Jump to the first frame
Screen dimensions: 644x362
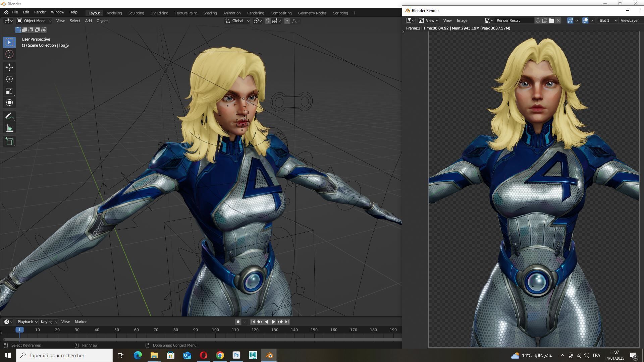click(x=253, y=322)
